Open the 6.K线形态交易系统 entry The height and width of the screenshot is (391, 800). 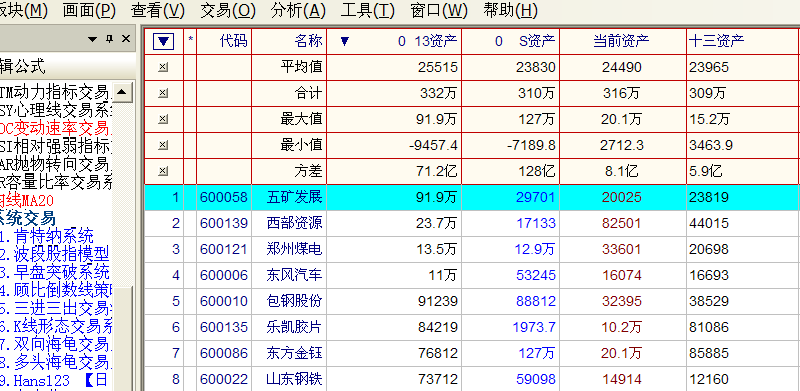[x=56, y=326]
